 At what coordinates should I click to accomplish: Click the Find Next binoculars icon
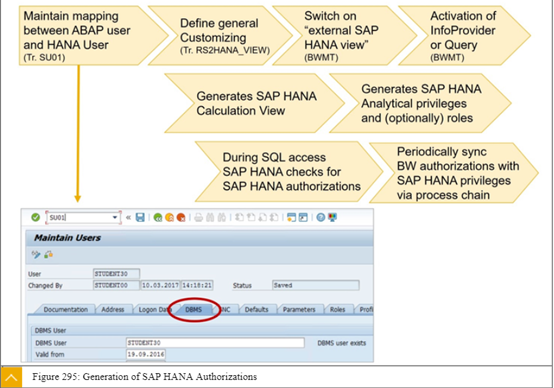pos(222,217)
